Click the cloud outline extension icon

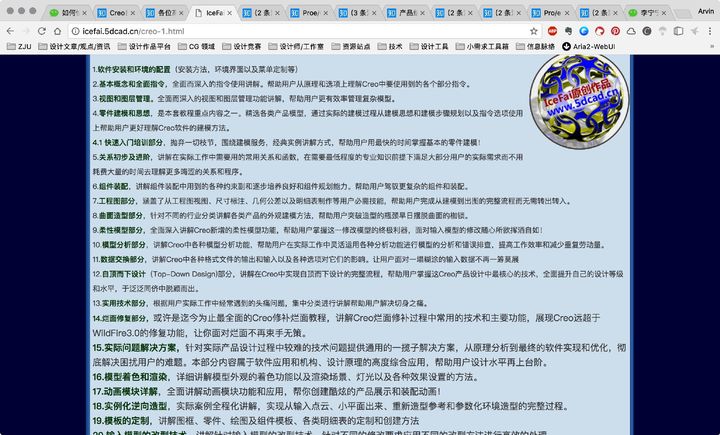tap(631, 31)
